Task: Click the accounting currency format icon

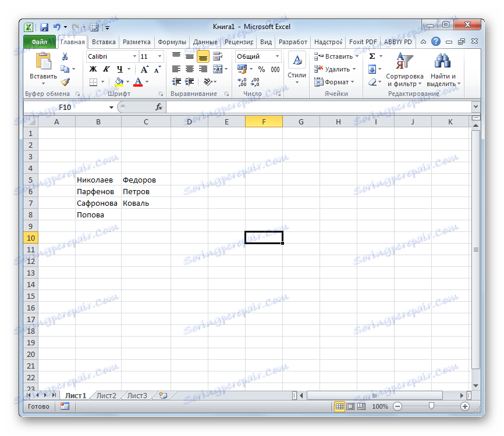Action: [242, 69]
